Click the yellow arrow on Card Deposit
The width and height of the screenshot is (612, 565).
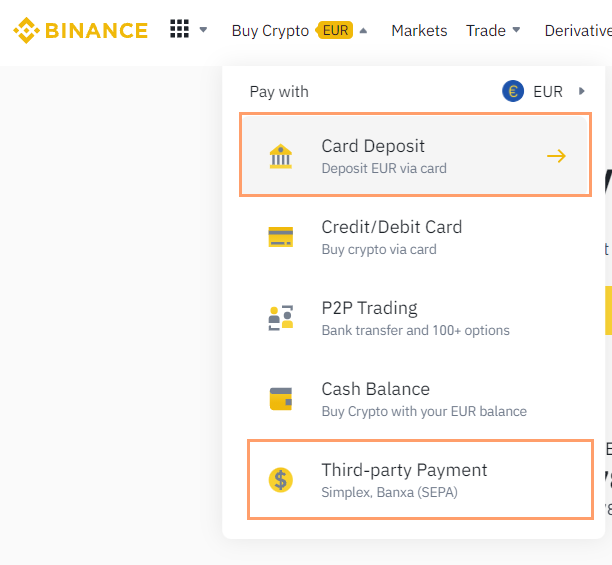[557, 156]
